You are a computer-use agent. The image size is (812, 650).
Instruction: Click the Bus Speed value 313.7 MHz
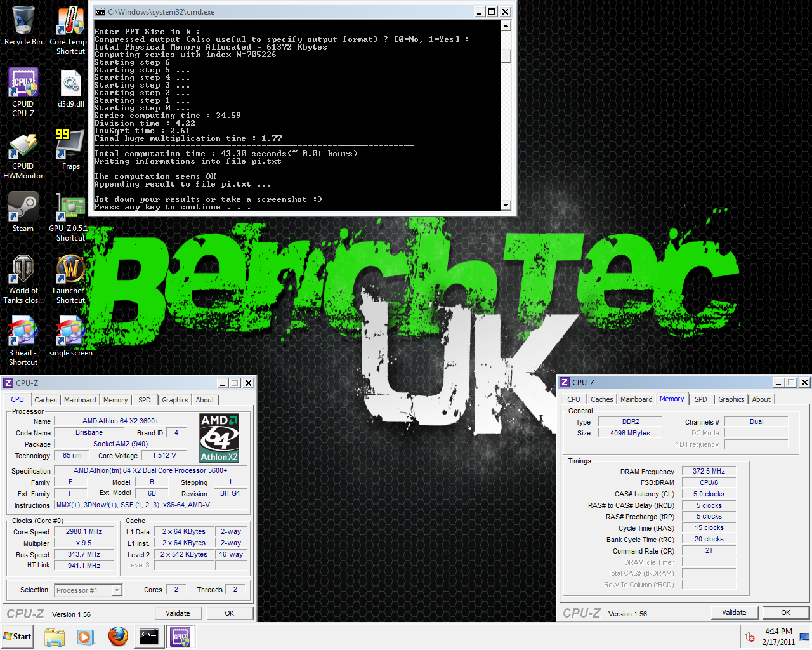pos(84,554)
